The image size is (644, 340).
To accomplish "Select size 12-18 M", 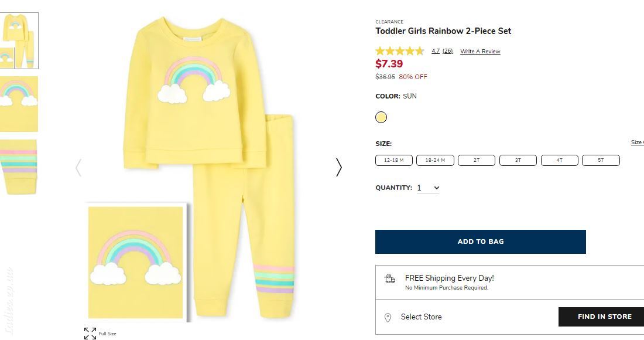I will (x=394, y=160).
